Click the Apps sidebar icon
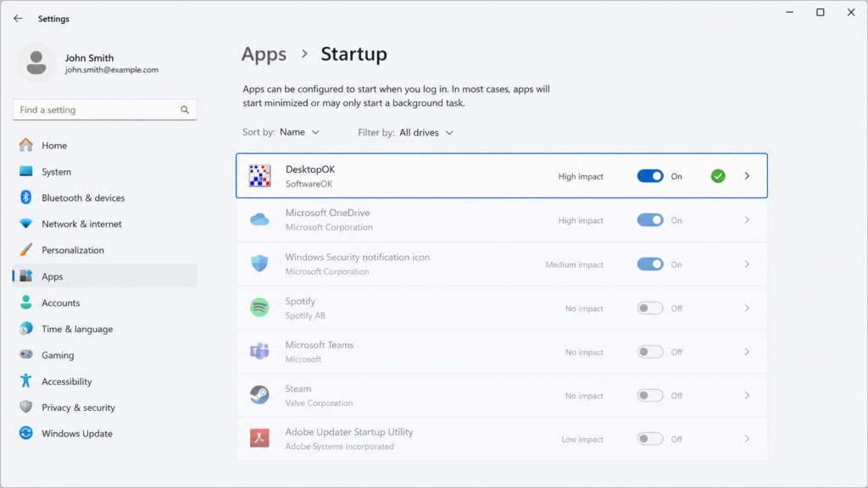Image resolution: width=868 pixels, height=488 pixels. pyautogui.click(x=26, y=275)
